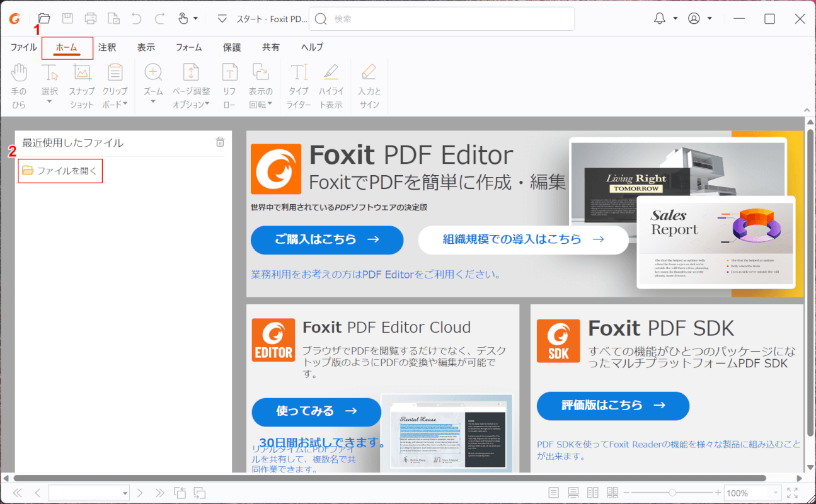Click the Undo arrow icon
This screenshot has height=504, width=816.
click(137, 18)
